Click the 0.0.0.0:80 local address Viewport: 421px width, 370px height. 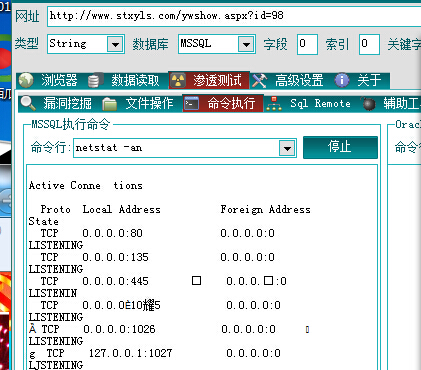(112, 233)
